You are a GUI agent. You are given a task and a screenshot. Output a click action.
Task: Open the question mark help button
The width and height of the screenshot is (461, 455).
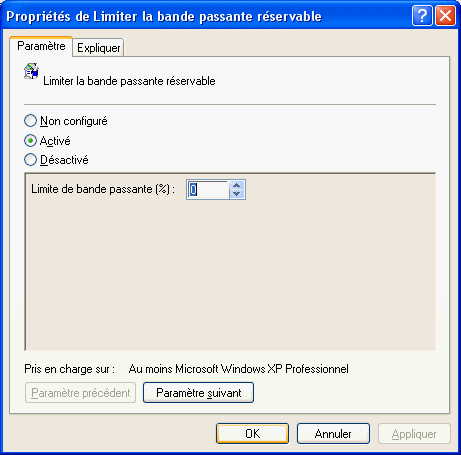[422, 15]
